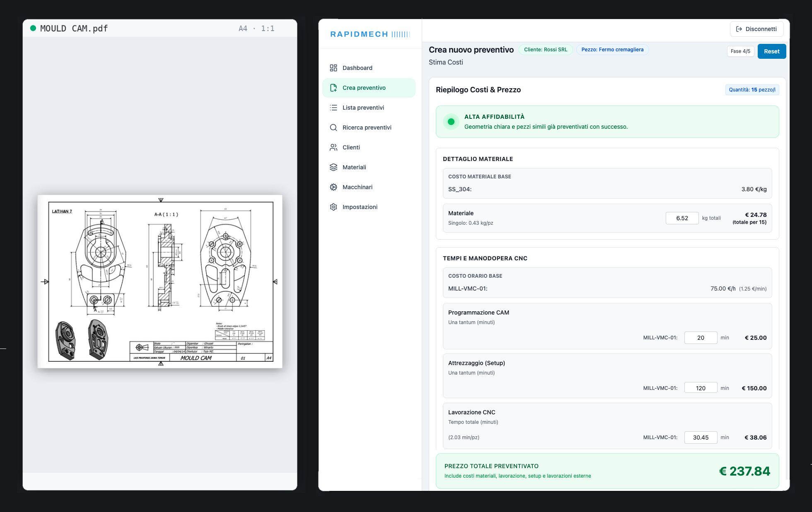Click the Quantità: 15 pezzo/i badge

click(752, 90)
